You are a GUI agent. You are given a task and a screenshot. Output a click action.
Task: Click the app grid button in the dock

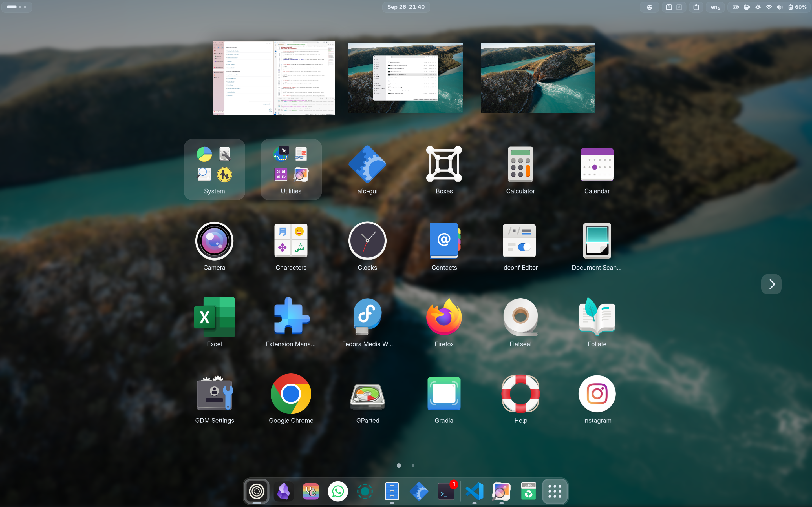point(554,491)
